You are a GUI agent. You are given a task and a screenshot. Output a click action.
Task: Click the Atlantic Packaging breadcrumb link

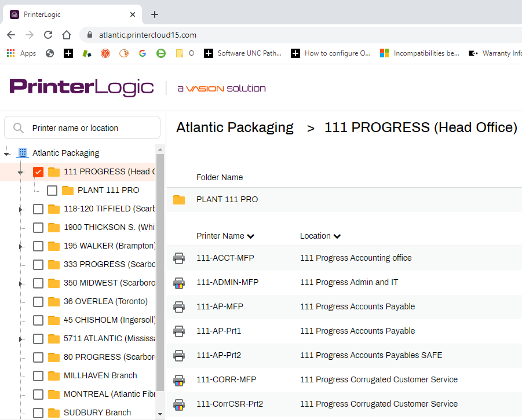(235, 127)
